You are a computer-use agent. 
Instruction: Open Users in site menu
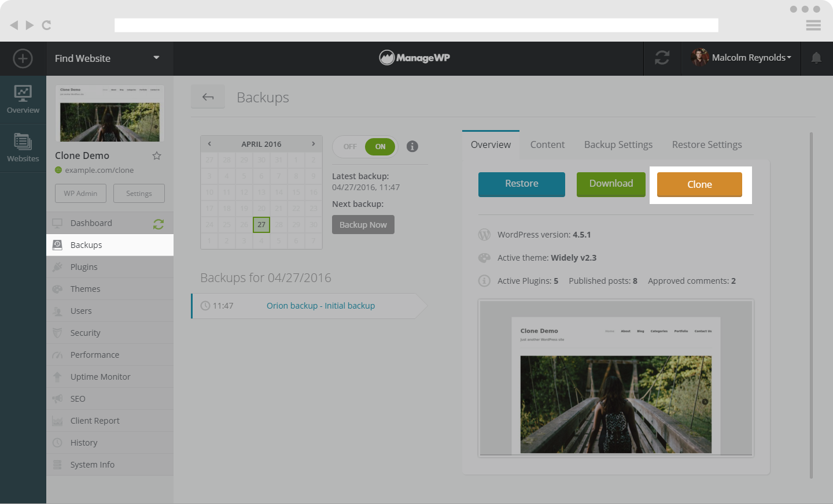[110, 311]
